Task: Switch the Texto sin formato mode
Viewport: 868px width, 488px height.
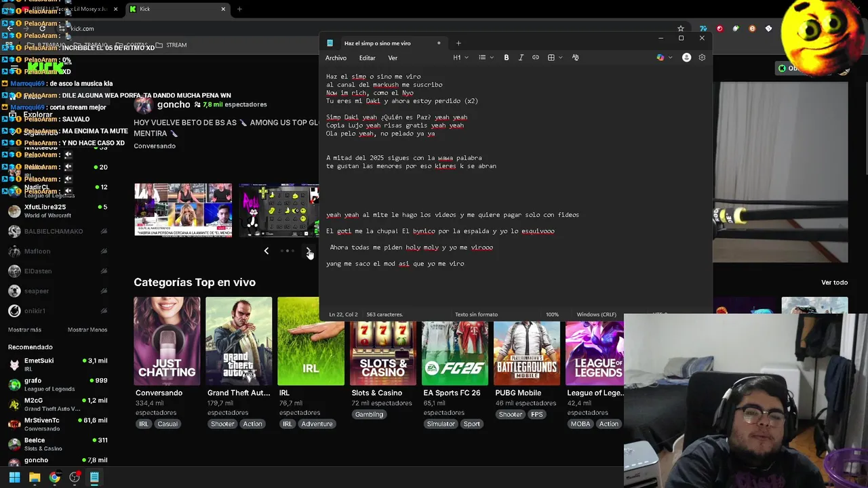Action: (x=476, y=314)
